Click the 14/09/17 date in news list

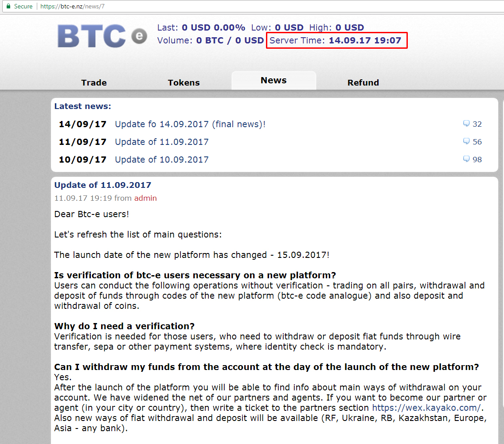(82, 124)
